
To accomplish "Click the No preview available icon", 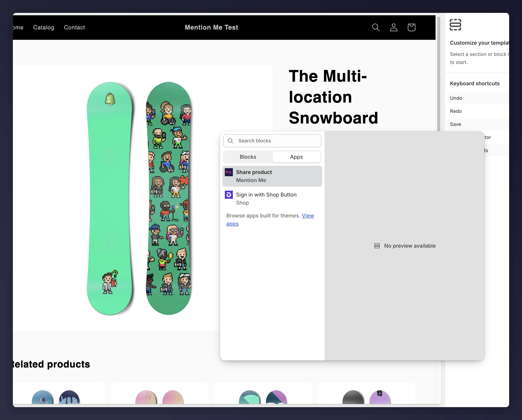I will coord(377,246).
